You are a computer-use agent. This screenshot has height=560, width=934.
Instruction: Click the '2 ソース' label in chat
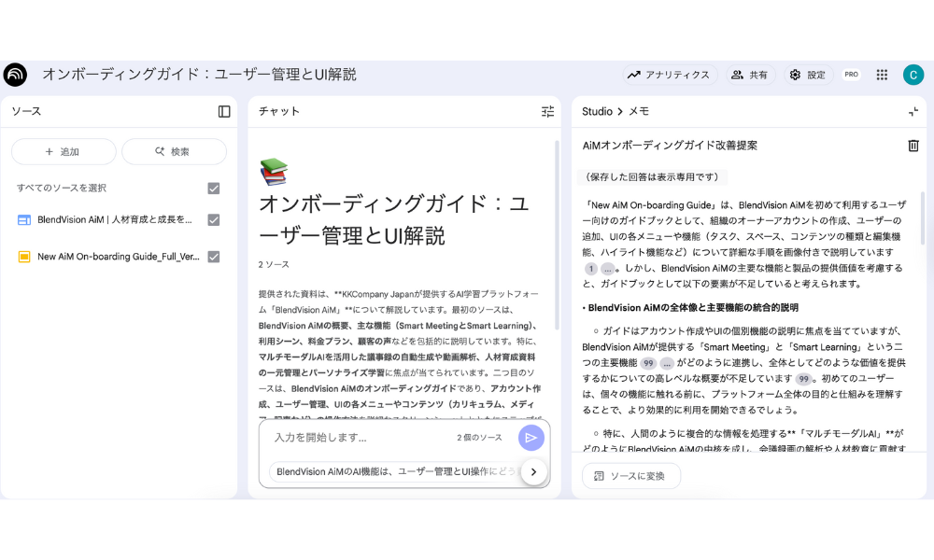coord(274,264)
